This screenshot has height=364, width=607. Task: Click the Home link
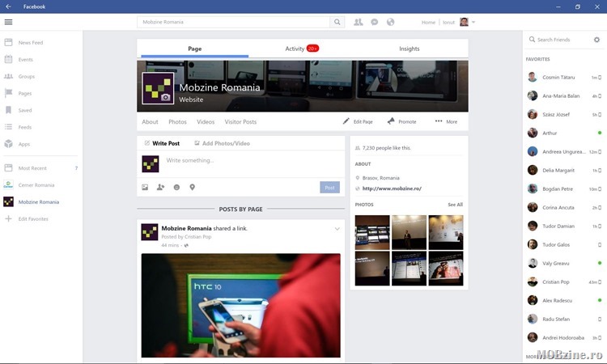click(x=428, y=23)
